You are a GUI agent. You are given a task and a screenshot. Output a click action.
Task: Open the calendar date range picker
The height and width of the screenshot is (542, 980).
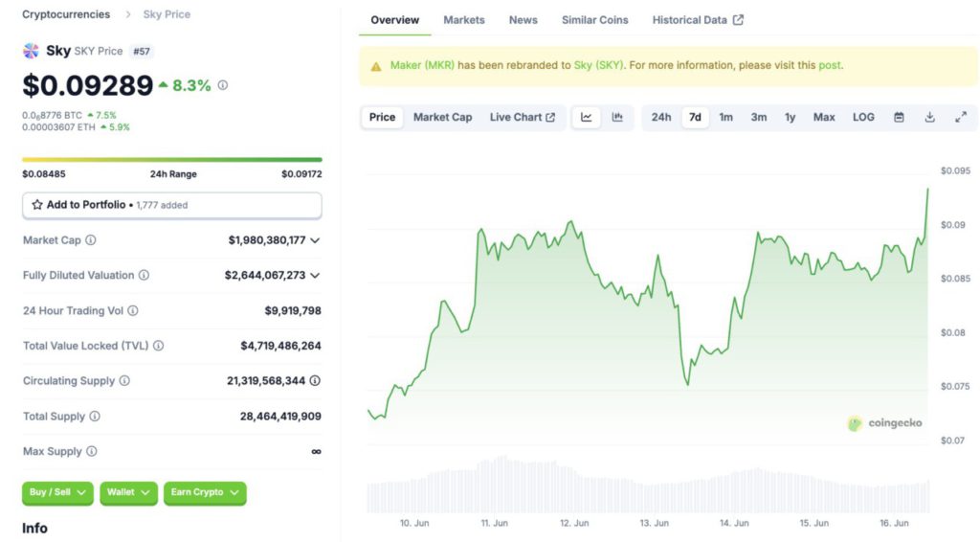pyautogui.click(x=899, y=117)
